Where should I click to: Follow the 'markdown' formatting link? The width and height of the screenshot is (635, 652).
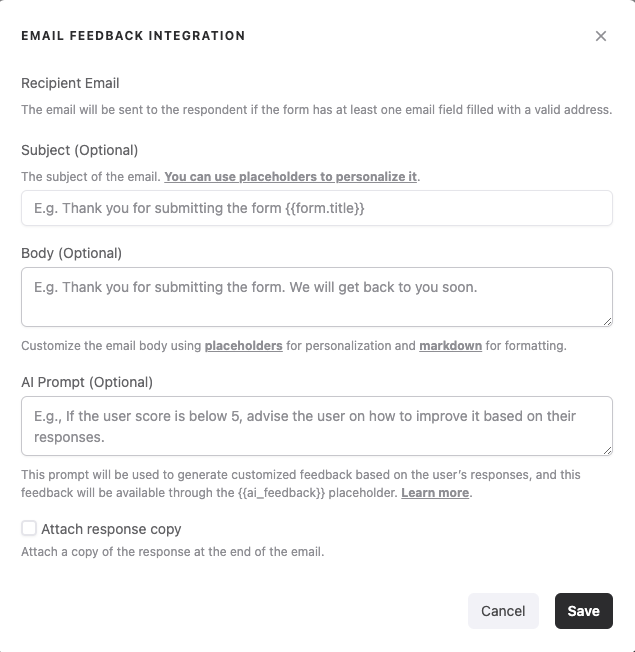coord(450,346)
